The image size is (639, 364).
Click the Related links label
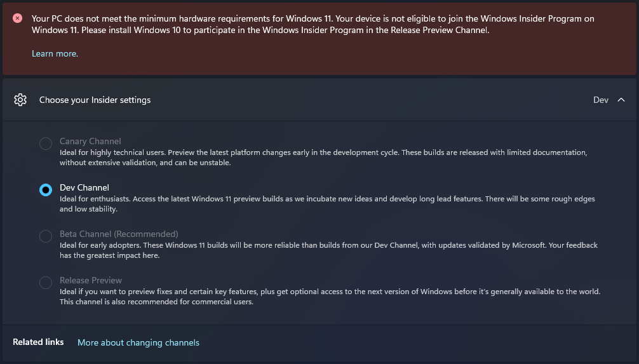(x=38, y=342)
